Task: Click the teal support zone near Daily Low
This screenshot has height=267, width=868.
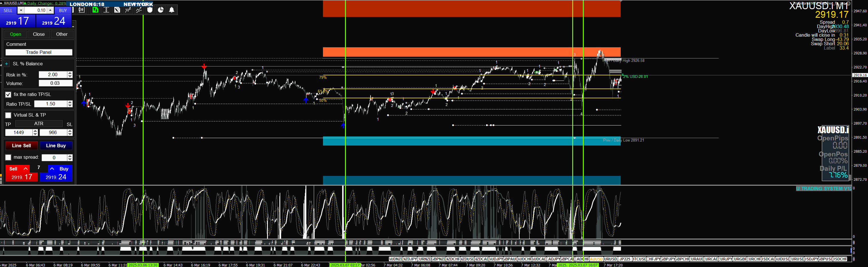Action: coord(471,141)
